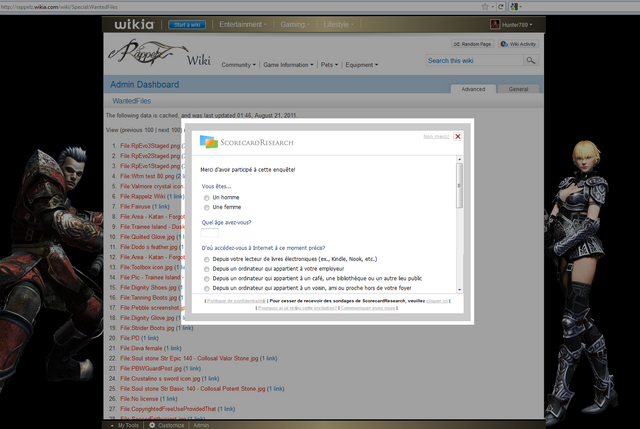The height and width of the screenshot is (429, 640).
Task: Select 'ordinateur qui appartient à un café' option
Action: click(x=207, y=279)
